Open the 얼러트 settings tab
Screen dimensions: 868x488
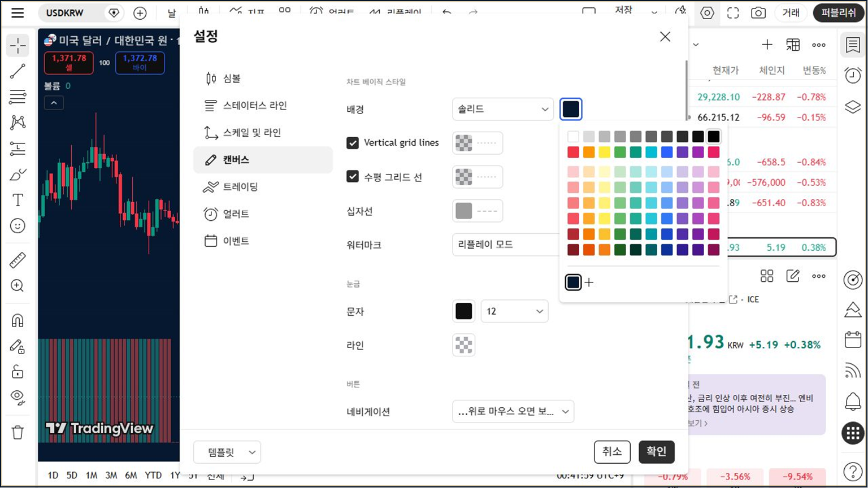click(x=263, y=214)
